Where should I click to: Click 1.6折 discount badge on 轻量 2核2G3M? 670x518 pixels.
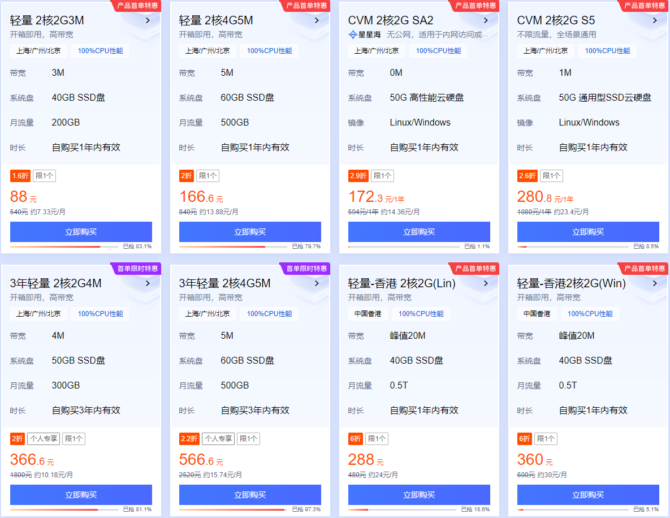click(20, 175)
